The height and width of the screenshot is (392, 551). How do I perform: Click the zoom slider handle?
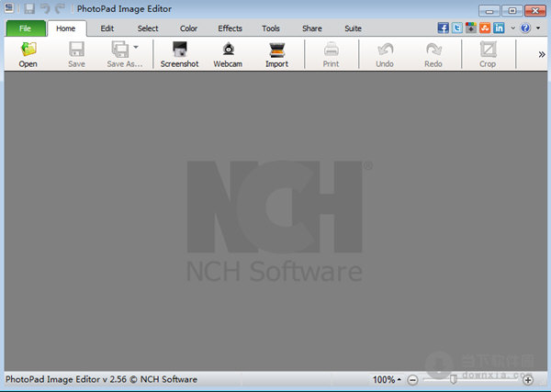454,379
